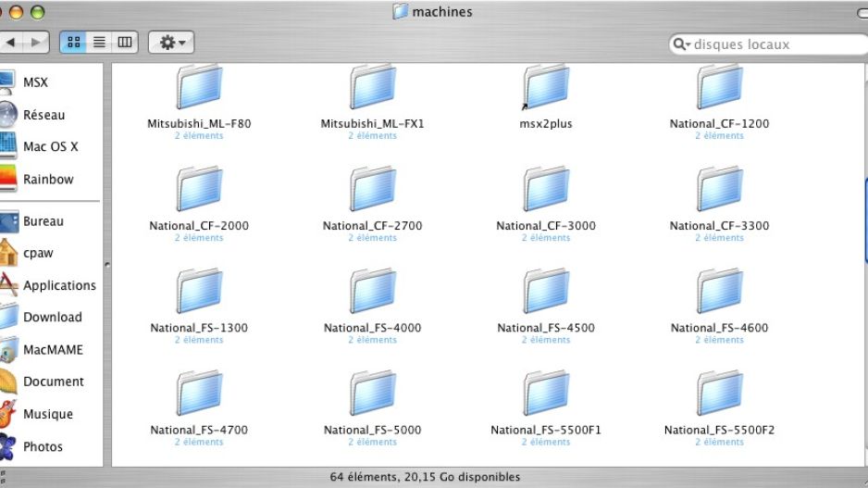Open the Applications sidebar shortcut
868x488 pixels.
[x=59, y=285]
